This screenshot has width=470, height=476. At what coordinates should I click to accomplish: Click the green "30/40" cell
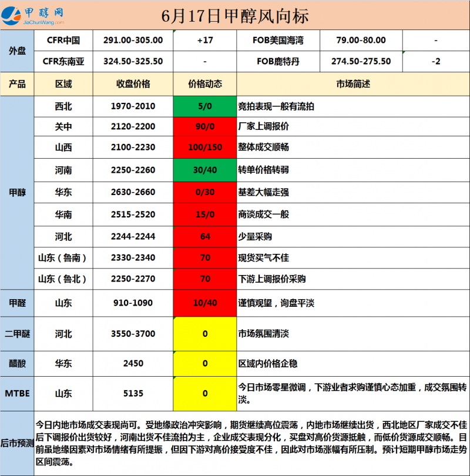(x=205, y=170)
